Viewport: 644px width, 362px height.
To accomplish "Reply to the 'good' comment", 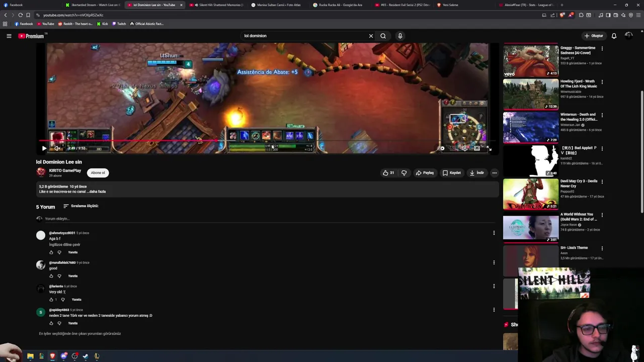I will click(x=73, y=276).
